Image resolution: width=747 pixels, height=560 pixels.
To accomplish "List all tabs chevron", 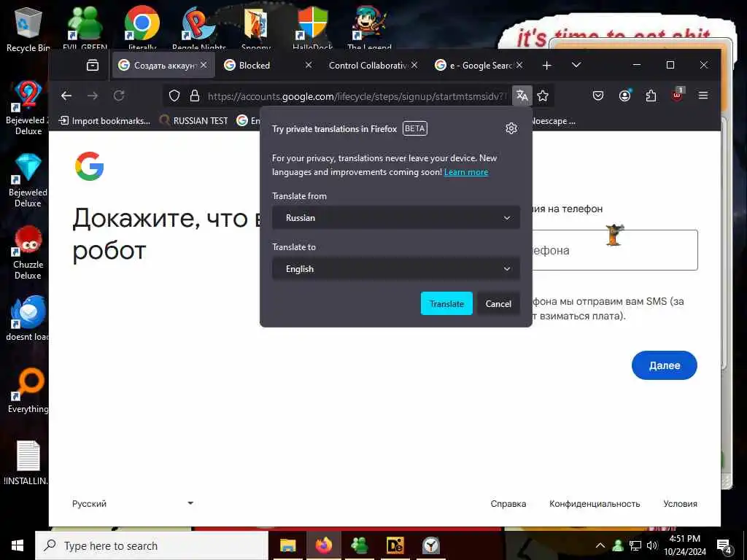I will click(576, 65).
